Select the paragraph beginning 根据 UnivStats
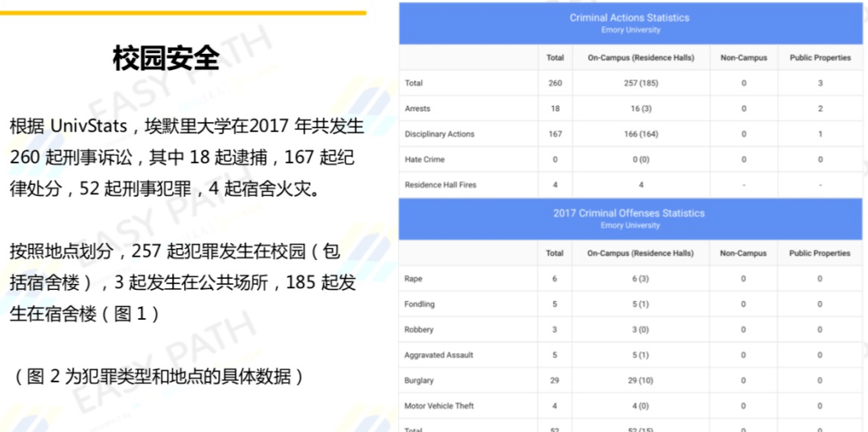The image size is (868, 432). pyautogui.click(x=187, y=157)
